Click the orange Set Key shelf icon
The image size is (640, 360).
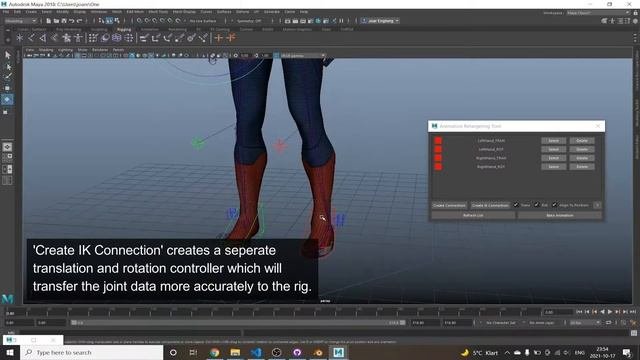(219, 38)
